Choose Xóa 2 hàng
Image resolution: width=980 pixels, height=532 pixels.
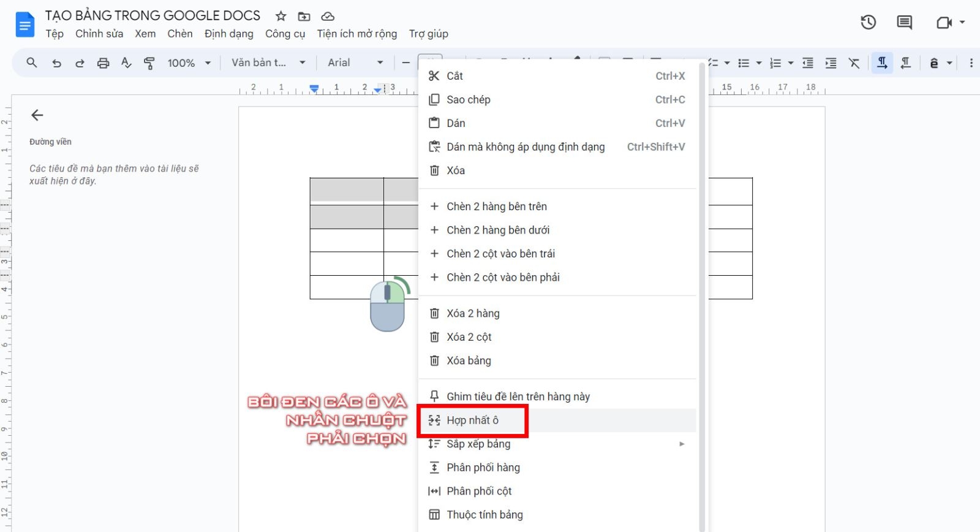pyautogui.click(x=557, y=313)
